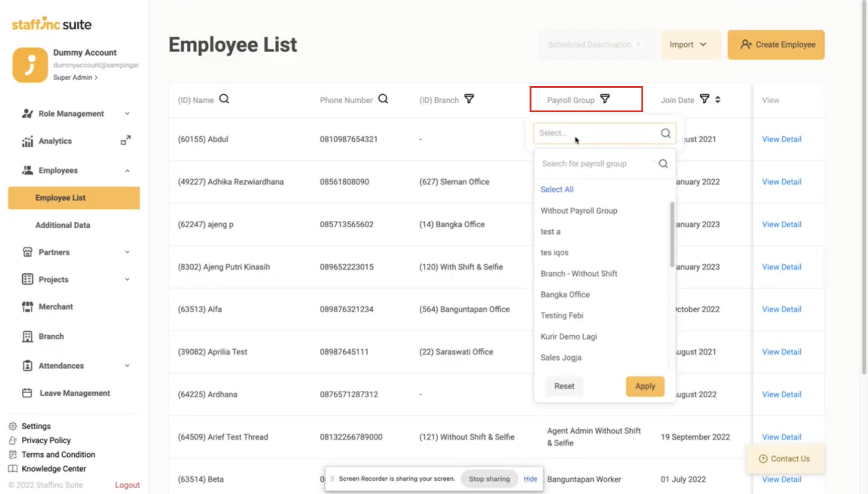
Task: Click Stop sharing in recorder bar
Action: point(489,479)
